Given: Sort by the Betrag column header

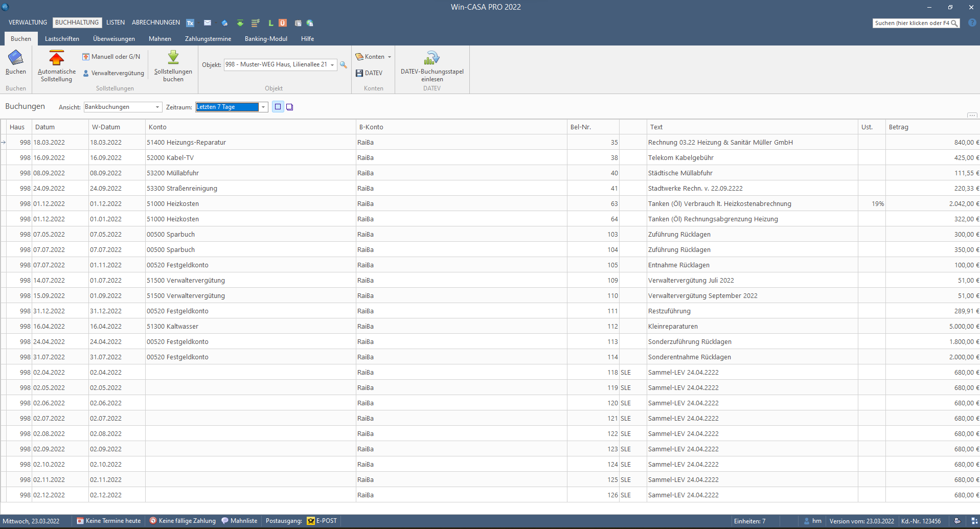Looking at the screenshot, I should pyautogui.click(x=932, y=127).
